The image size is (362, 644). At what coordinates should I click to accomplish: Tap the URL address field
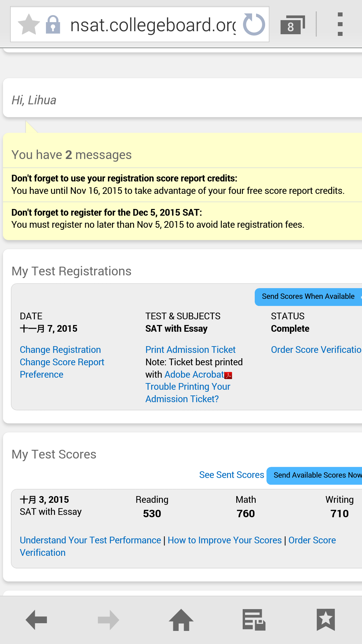pyautogui.click(x=153, y=25)
